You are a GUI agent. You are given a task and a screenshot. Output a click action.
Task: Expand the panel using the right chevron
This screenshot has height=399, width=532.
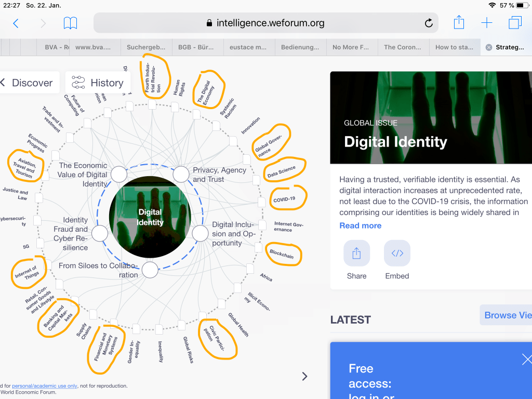305,376
